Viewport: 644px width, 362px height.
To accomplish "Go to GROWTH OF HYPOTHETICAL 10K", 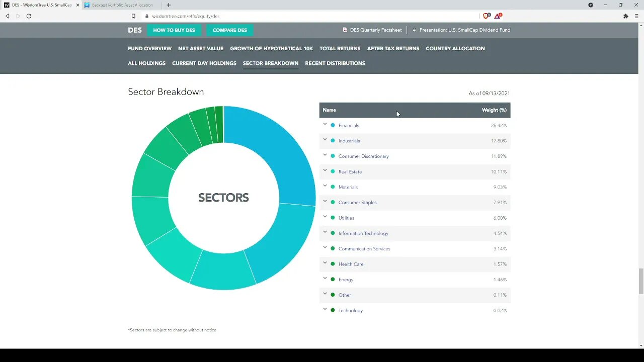I will (x=272, y=49).
